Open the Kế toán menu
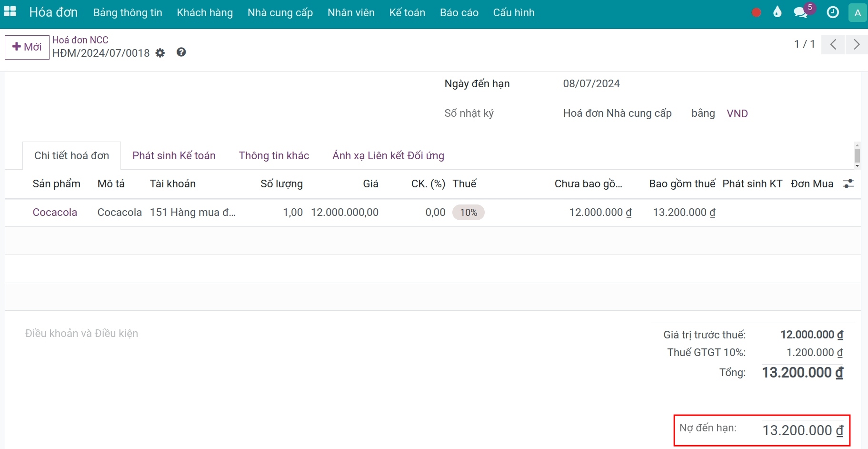This screenshot has height=449, width=868. coord(407,12)
